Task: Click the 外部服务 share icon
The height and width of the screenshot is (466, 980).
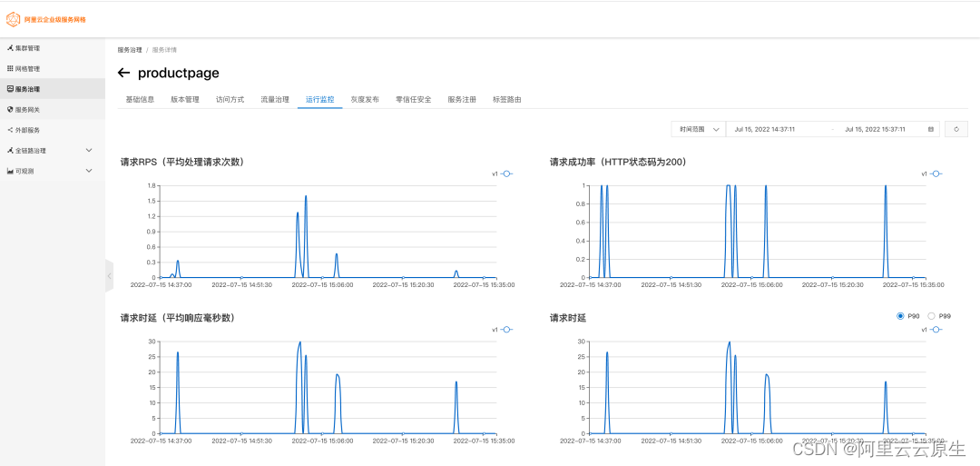Action: 10,130
